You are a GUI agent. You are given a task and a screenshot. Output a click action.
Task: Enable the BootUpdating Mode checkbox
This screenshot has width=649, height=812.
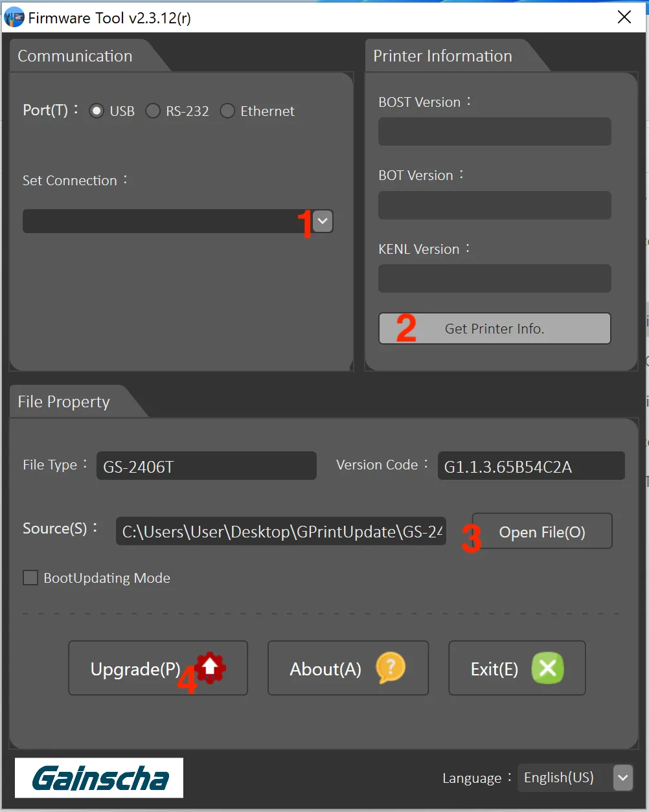pos(30,578)
